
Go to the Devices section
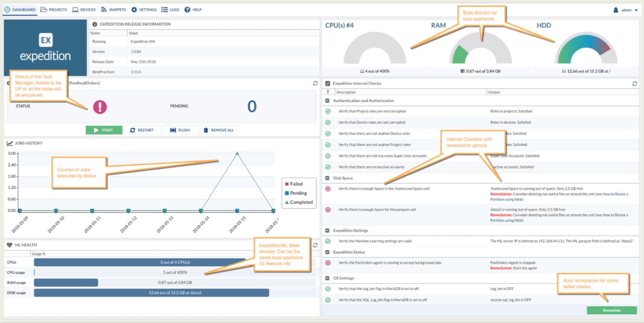tap(84, 10)
